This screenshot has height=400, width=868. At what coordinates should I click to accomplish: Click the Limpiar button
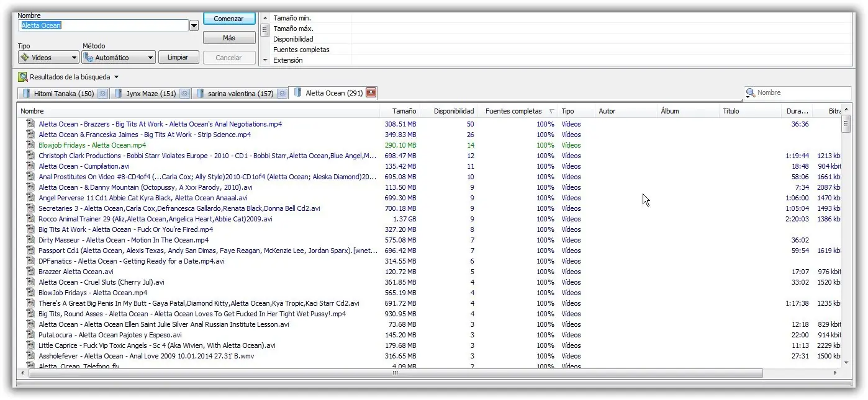178,57
